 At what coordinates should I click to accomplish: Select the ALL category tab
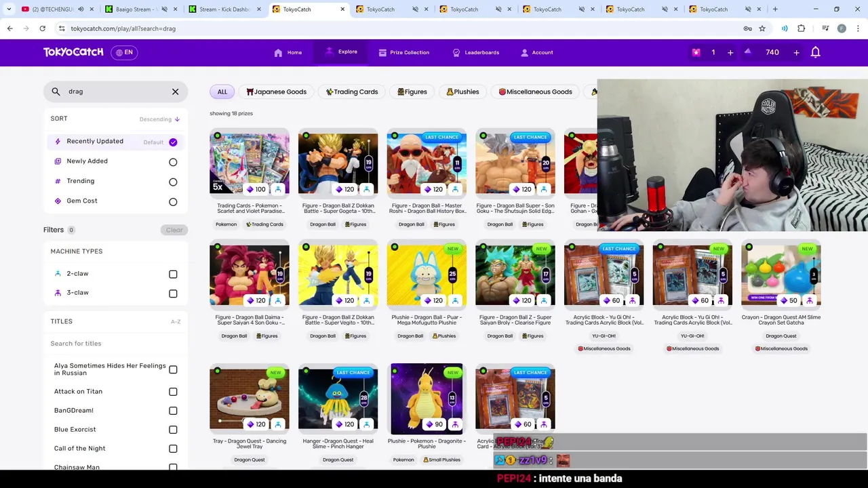click(x=222, y=91)
